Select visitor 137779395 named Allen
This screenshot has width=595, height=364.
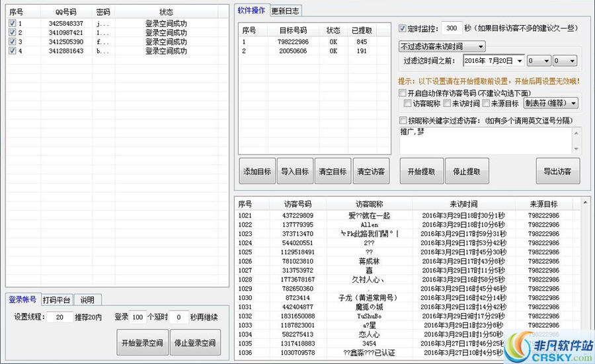pos(408,225)
